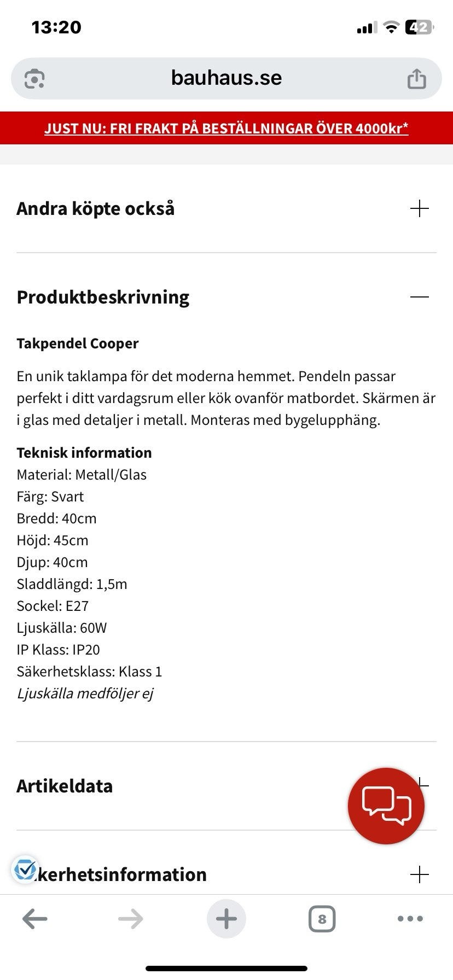The width and height of the screenshot is (453, 980).
Task: Tap the blue checkmark badge icon
Action: coord(25,869)
